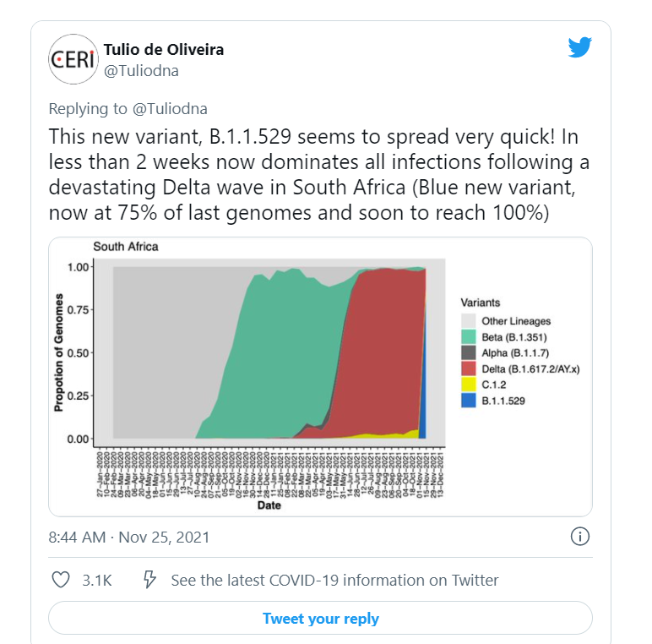Click the tweet info icon
The width and height of the screenshot is (652, 644).
point(580,537)
